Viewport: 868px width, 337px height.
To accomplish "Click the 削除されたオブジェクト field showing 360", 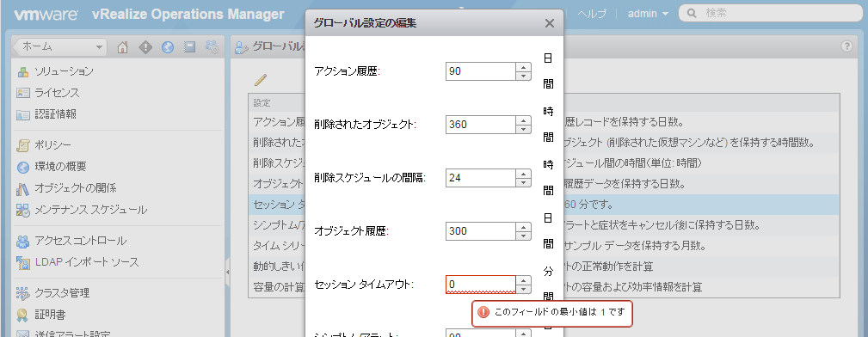I will 481,125.
